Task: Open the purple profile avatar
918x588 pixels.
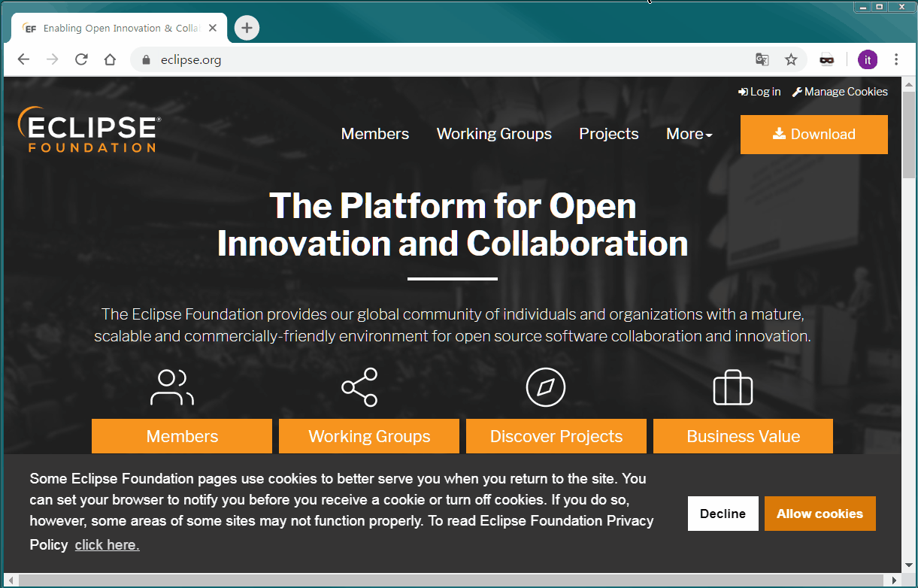Action: tap(868, 59)
